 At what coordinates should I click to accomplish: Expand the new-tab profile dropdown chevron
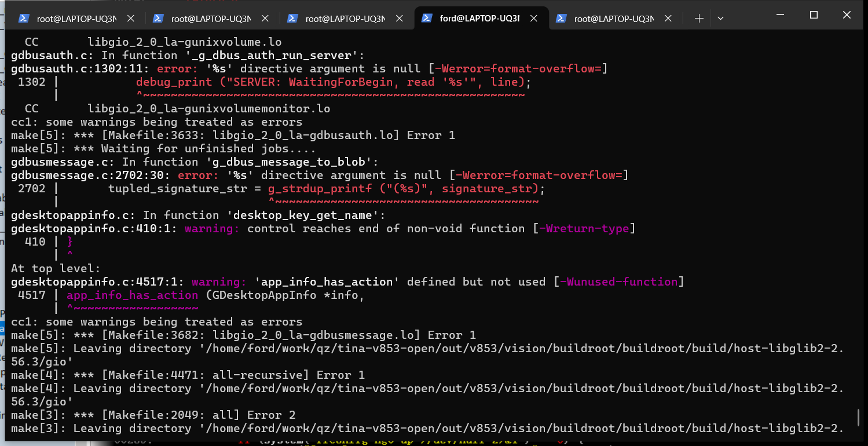720,19
